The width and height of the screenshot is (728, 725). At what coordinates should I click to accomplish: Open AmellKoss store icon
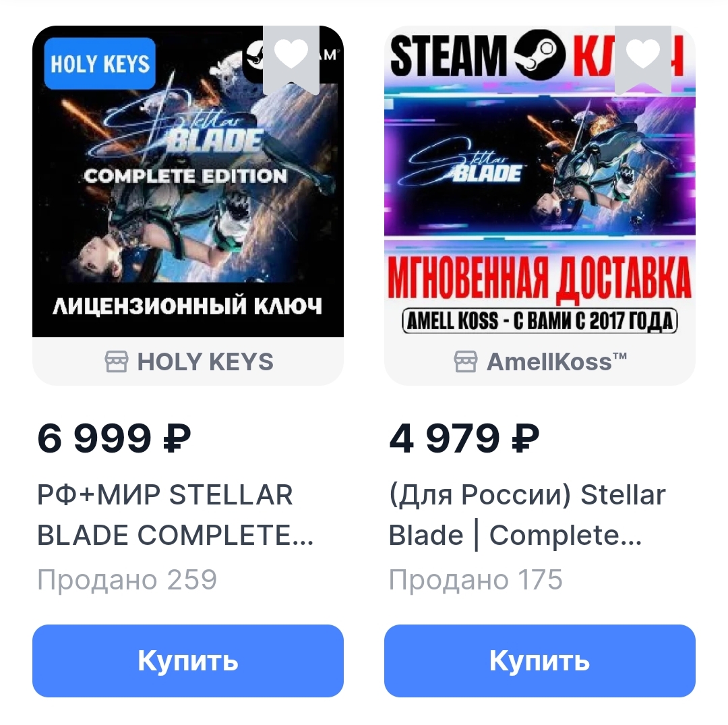click(465, 361)
